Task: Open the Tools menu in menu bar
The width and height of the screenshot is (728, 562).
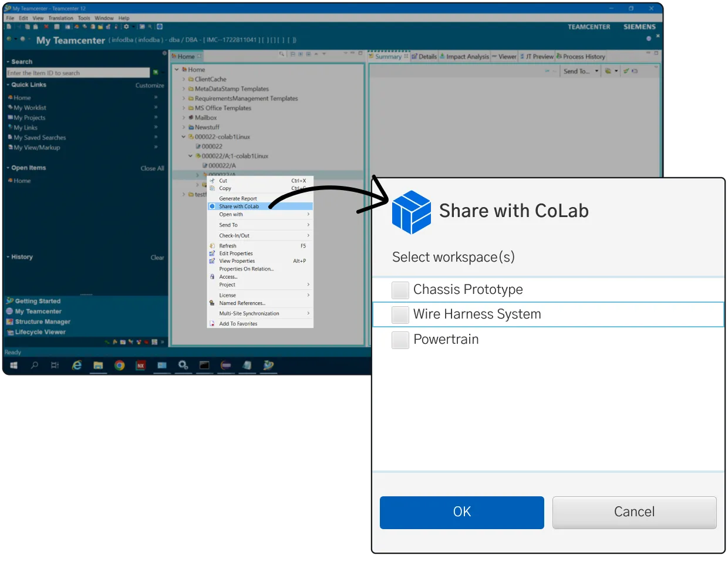Action: (84, 18)
